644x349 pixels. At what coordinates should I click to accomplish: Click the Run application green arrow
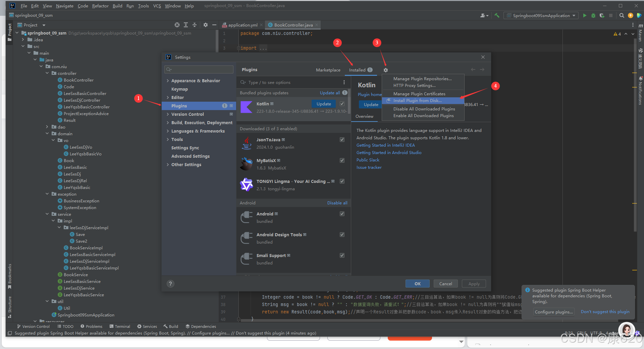click(x=585, y=15)
